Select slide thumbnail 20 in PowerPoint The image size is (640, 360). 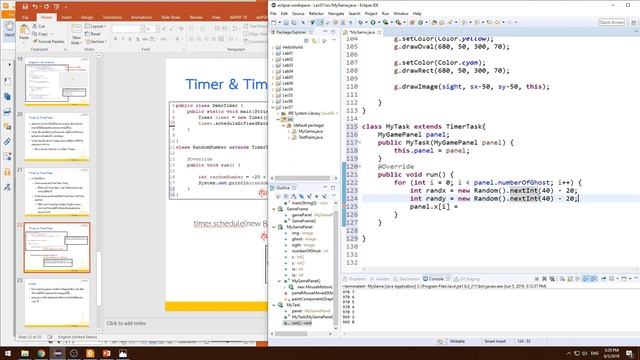(57, 136)
